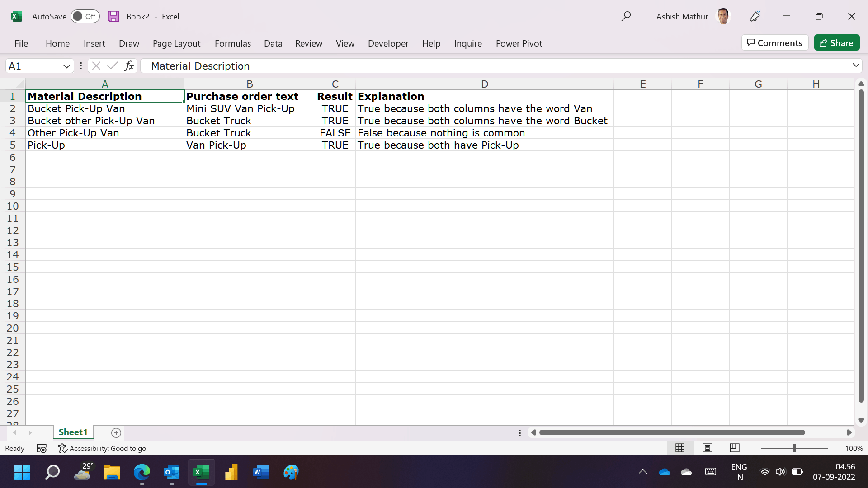The width and height of the screenshot is (868, 488).
Task: Open Windows Start menu
Action: (22, 472)
